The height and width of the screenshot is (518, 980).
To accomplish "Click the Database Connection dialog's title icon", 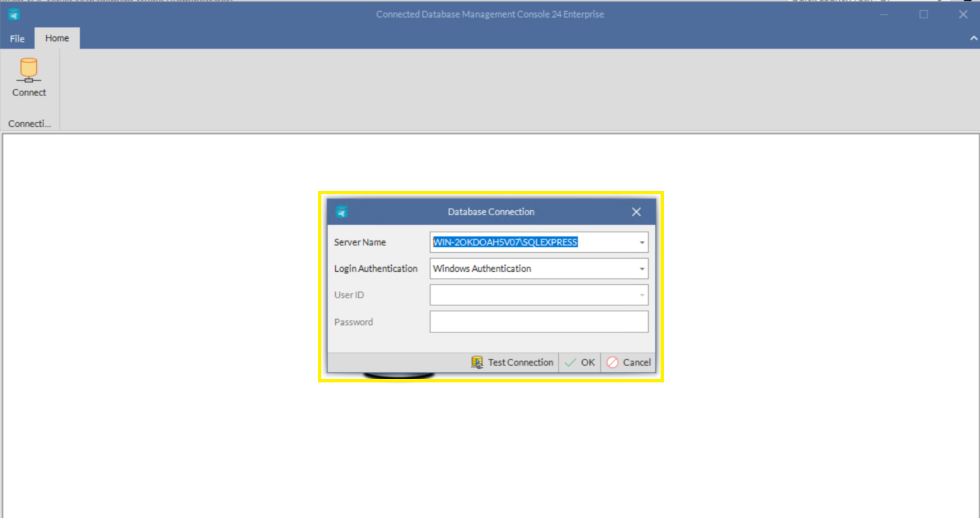I will [x=341, y=212].
